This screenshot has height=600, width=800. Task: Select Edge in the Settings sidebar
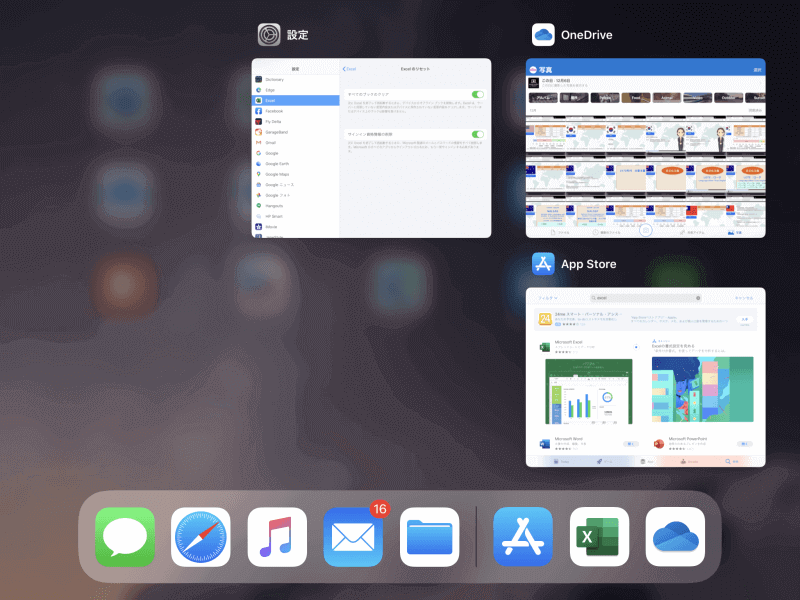pos(295,90)
